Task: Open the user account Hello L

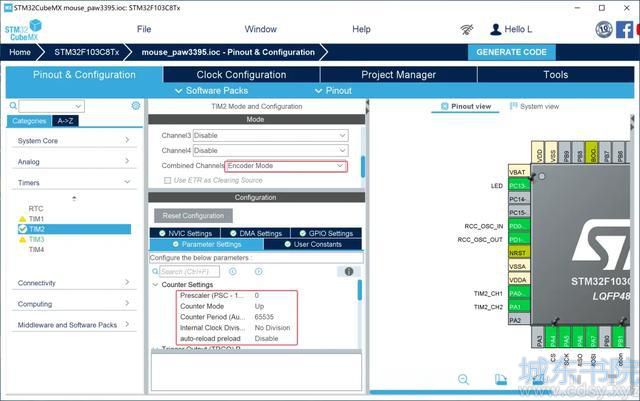Action: [511, 29]
